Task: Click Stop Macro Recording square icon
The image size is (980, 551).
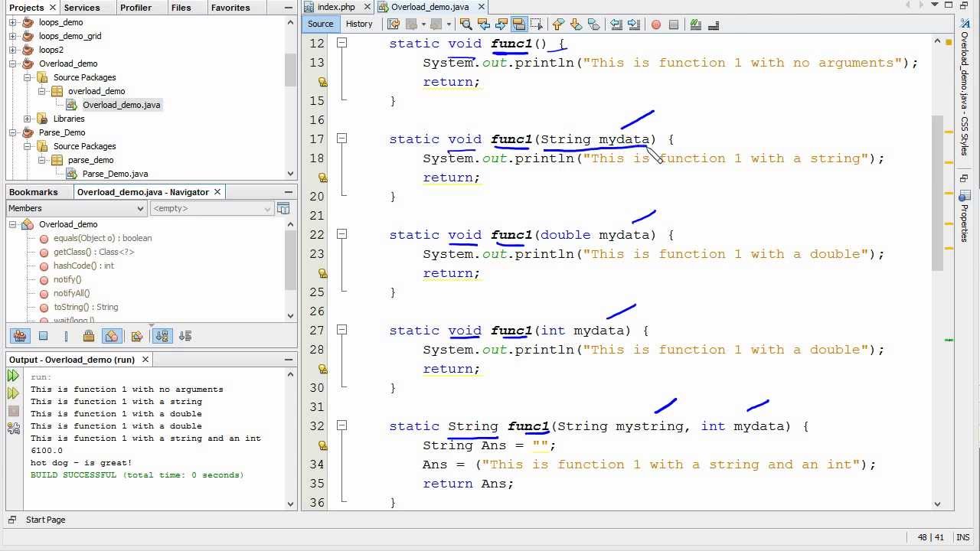Action: click(x=674, y=24)
